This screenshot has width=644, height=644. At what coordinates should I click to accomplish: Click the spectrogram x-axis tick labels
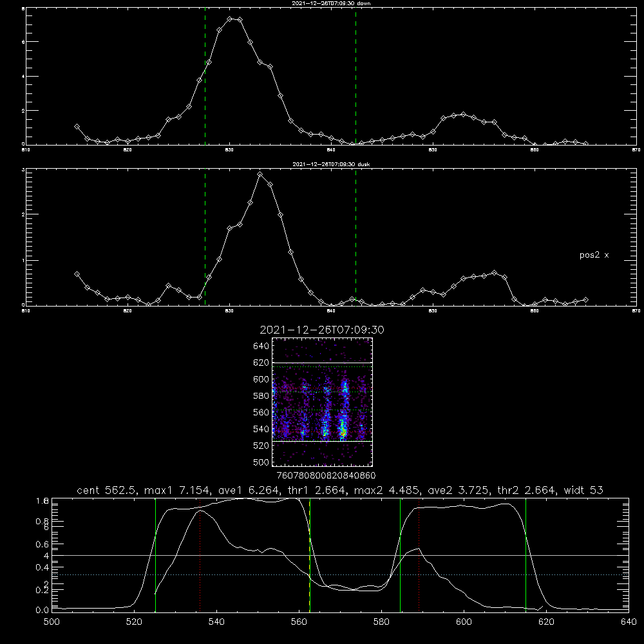[x=326, y=476]
